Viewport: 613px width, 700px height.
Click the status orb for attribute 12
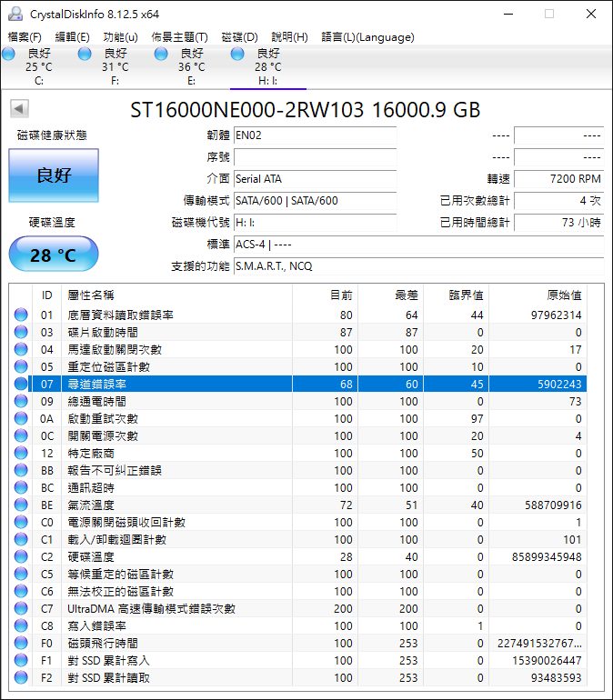point(21,453)
